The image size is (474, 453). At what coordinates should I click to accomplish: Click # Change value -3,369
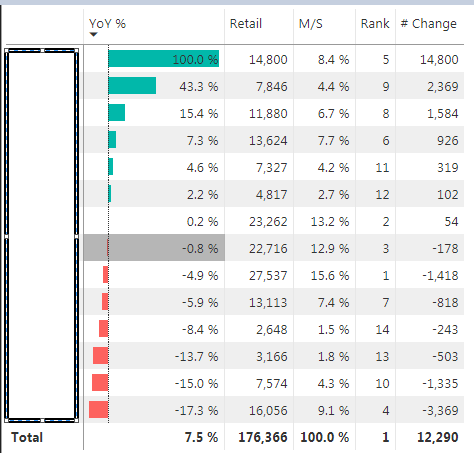pyautogui.click(x=440, y=411)
